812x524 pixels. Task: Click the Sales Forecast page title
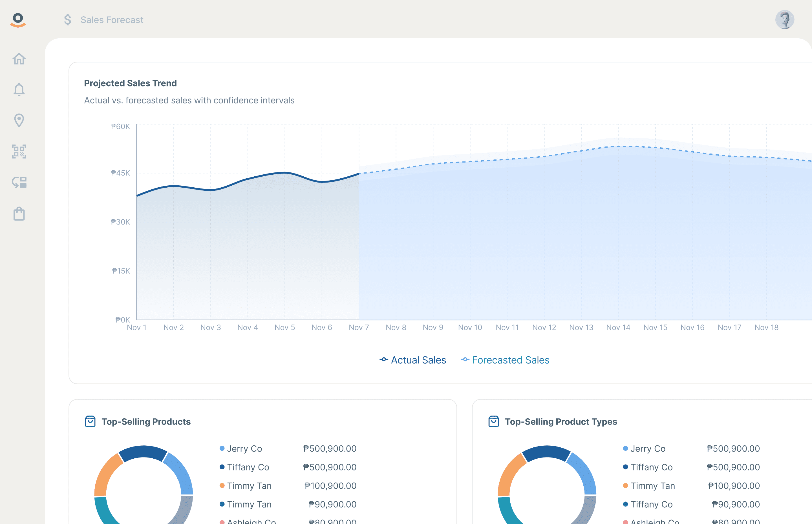pyautogui.click(x=112, y=20)
